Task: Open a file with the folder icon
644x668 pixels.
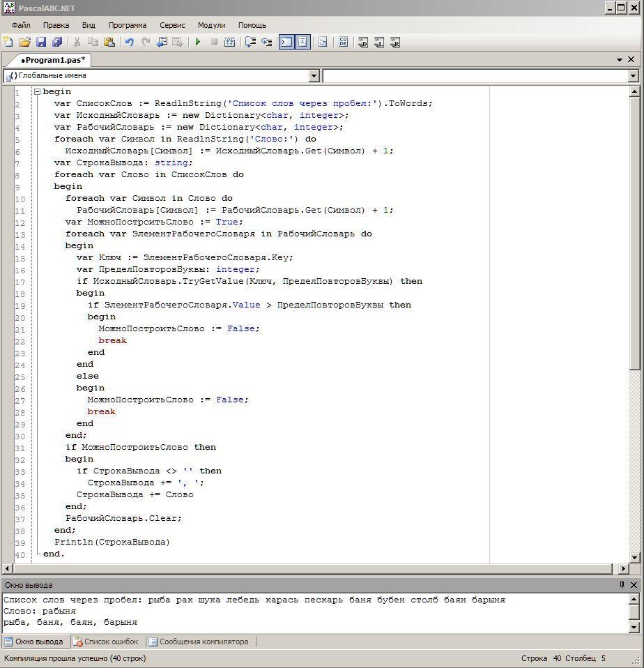Action: point(25,42)
